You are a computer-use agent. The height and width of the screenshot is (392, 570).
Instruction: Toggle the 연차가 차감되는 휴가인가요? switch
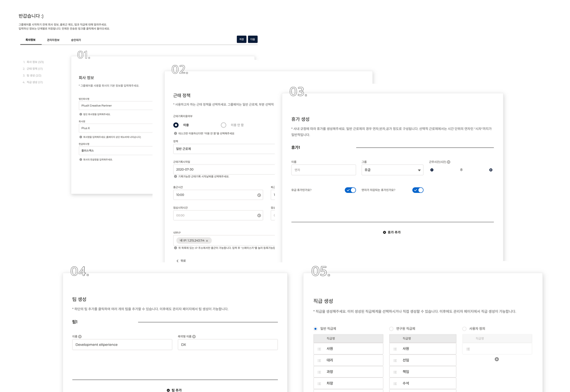click(x=418, y=190)
